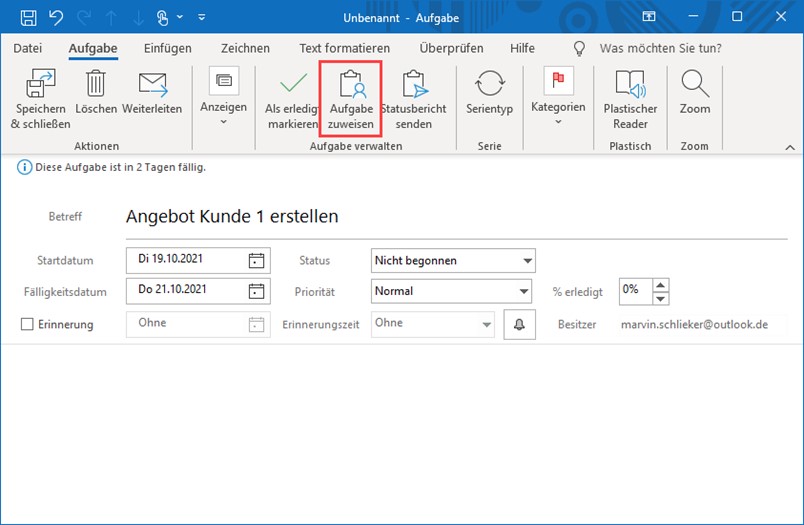Open the Priorität dropdown 'Normal'

pos(451,291)
